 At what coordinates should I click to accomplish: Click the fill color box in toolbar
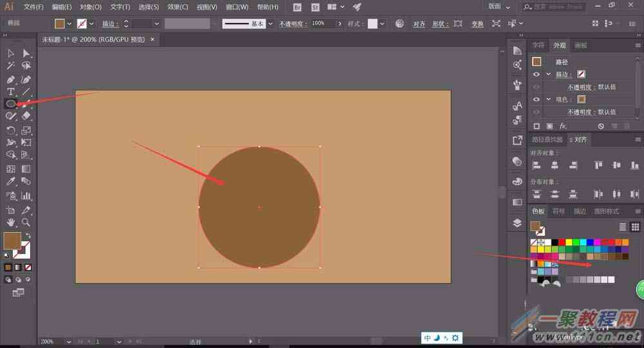pos(12,241)
